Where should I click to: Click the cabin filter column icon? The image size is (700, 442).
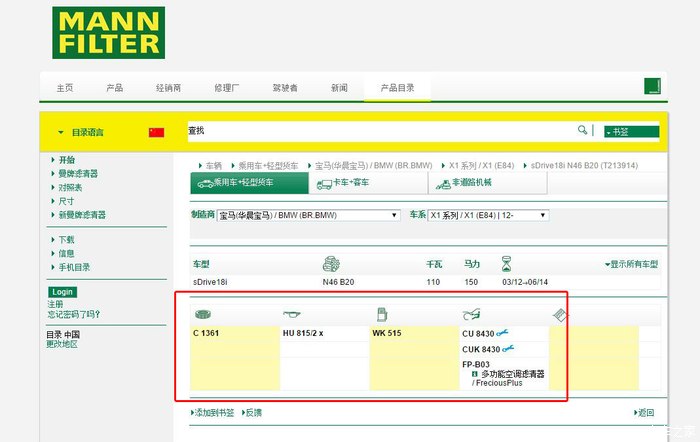click(471, 315)
